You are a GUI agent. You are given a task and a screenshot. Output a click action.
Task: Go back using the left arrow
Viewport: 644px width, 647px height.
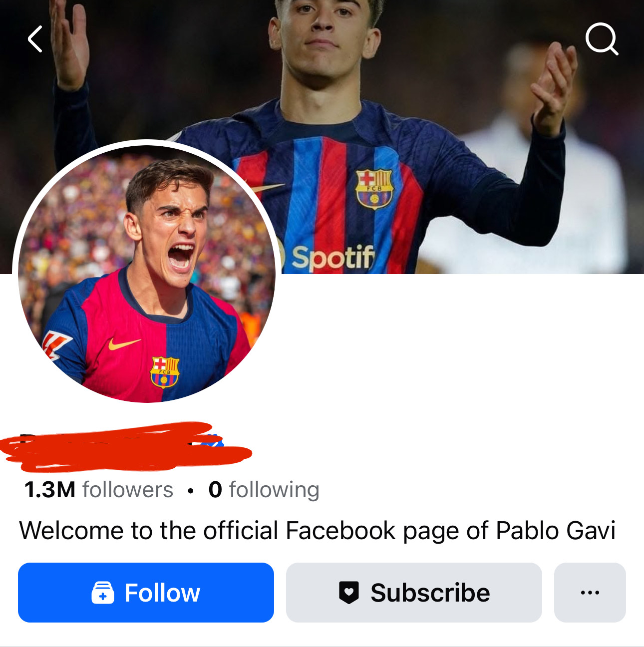[35, 39]
